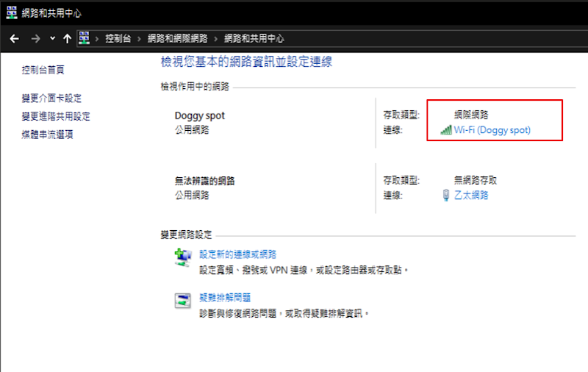Click the 檢視您基本的網路資訊並設定連線 heading
The width and height of the screenshot is (588, 372).
pos(246,62)
